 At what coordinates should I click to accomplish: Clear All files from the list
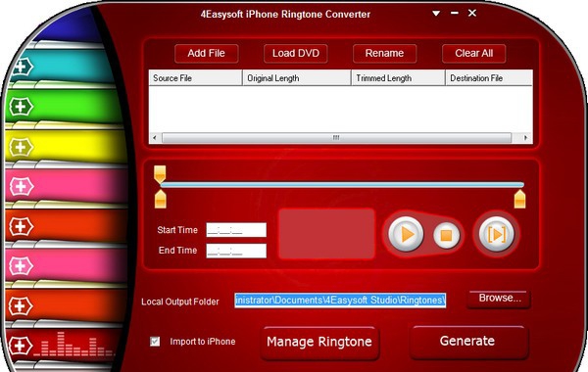click(473, 53)
